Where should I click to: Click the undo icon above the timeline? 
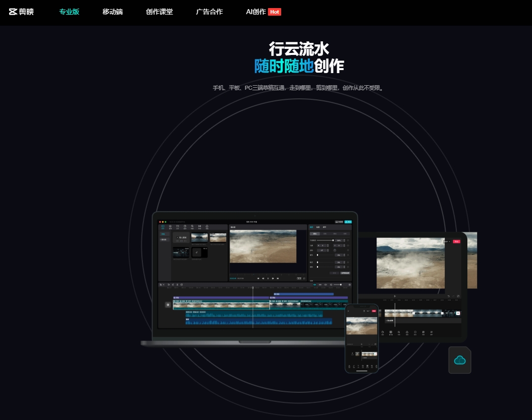169,284
